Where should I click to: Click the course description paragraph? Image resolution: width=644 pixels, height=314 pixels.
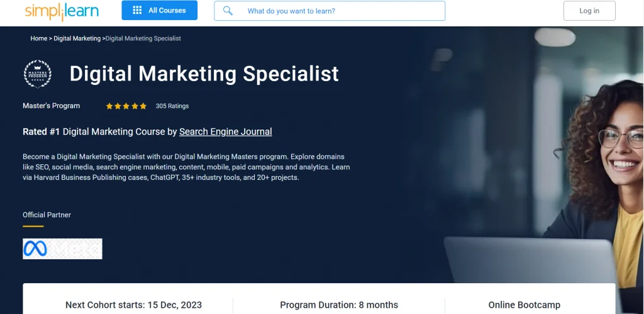pyautogui.click(x=186, y=167)
